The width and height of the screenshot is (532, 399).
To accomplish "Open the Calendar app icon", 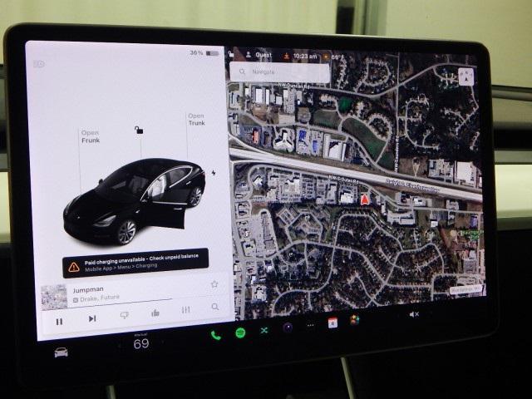I will (x=332, y=323).
